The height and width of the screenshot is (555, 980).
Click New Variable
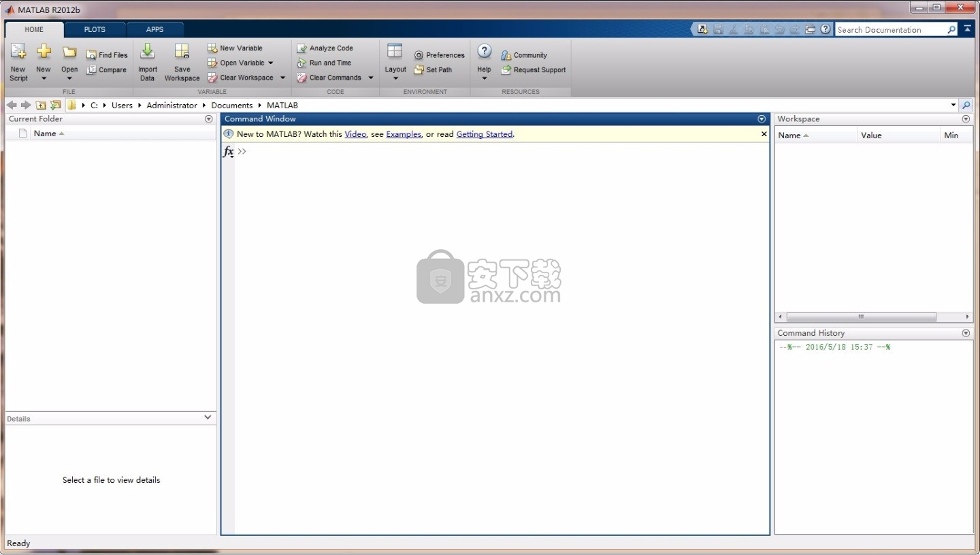coord(235,48)
